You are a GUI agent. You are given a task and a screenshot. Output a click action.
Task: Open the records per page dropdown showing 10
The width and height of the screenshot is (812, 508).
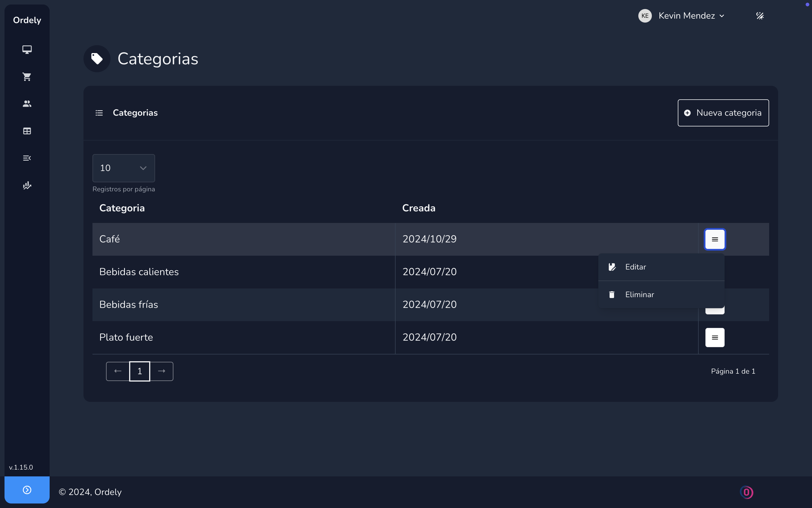tap(123, 168)
